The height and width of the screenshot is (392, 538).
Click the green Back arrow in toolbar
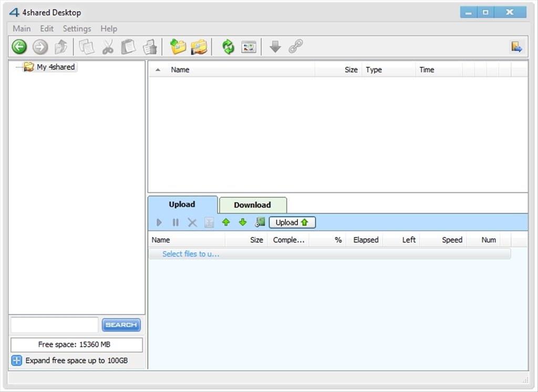(19, 47)
